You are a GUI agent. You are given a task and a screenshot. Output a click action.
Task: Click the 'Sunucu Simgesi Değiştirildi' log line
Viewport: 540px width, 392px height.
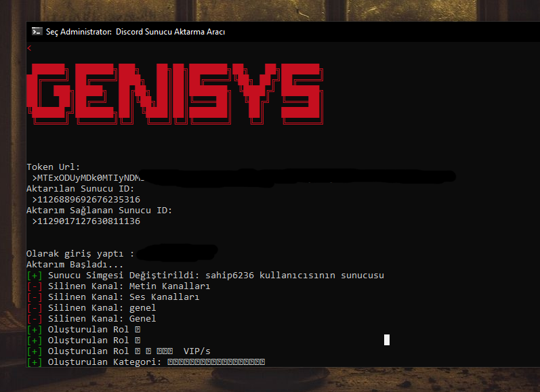(205, 276)
